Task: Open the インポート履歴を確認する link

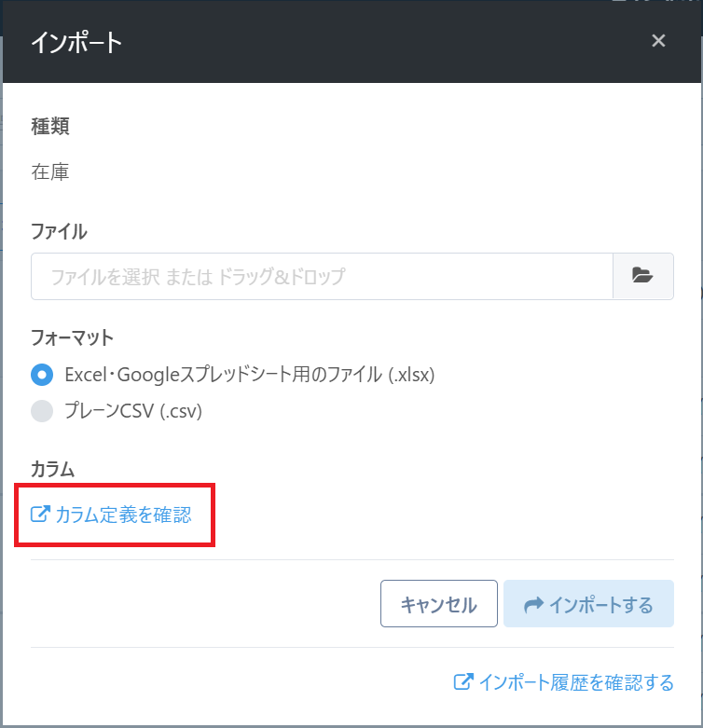Action: (x=575, y=682)
